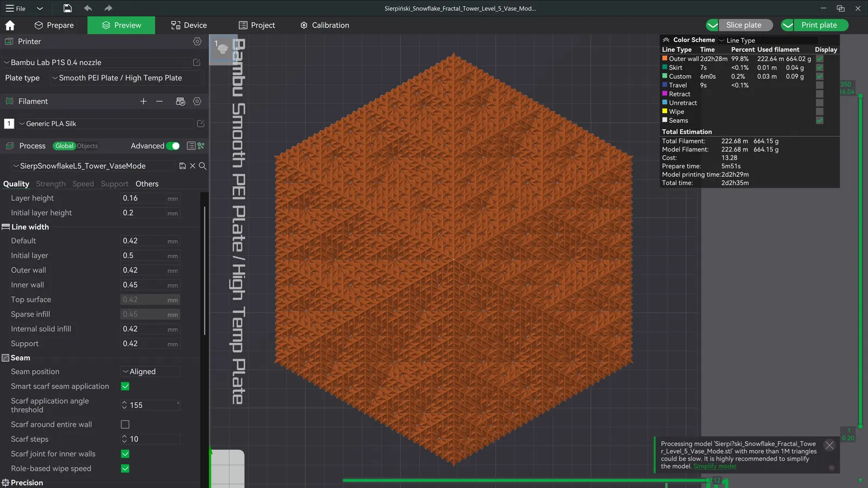Toggle Outer wall display checkbox

click(819, 59)
